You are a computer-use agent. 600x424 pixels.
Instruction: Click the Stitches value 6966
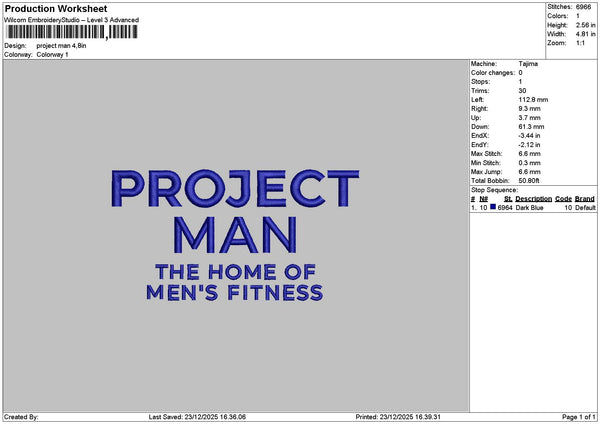pyautogui.click(x=584, y=7)
